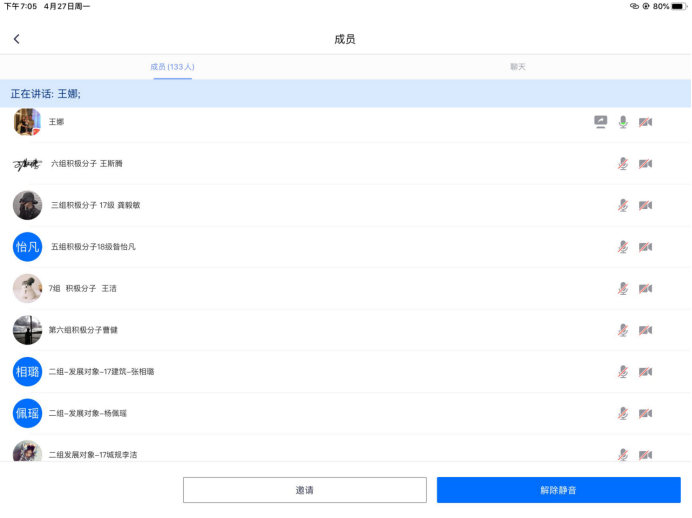Screen dimensions: 692x518
Task: Click screen sharing icon in 王娜's row
Action: 600,122
